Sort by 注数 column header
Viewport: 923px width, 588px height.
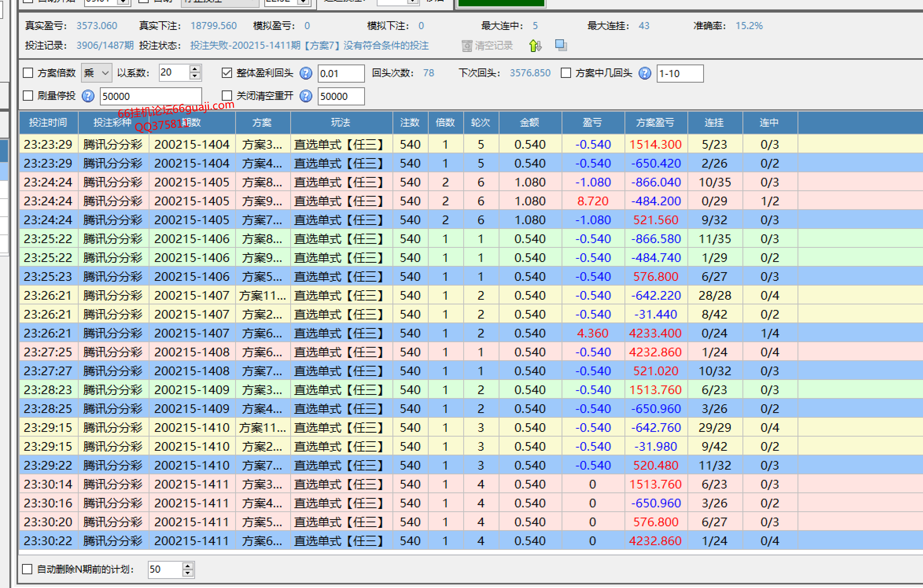(410, 123)
